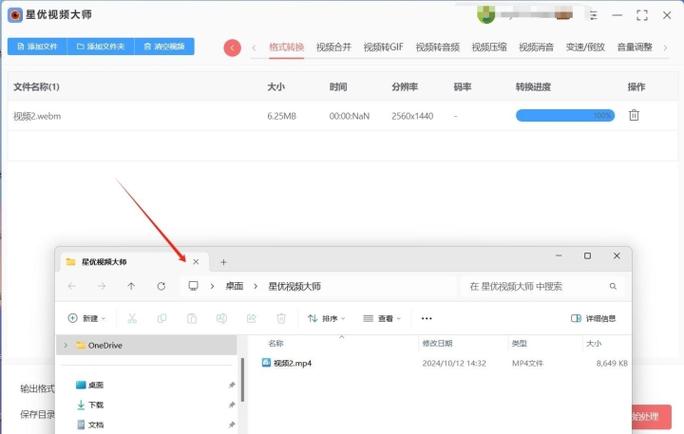Open the 视频转GIF tab
Screen dimensions: 684x434
click(x=383, y=47)
